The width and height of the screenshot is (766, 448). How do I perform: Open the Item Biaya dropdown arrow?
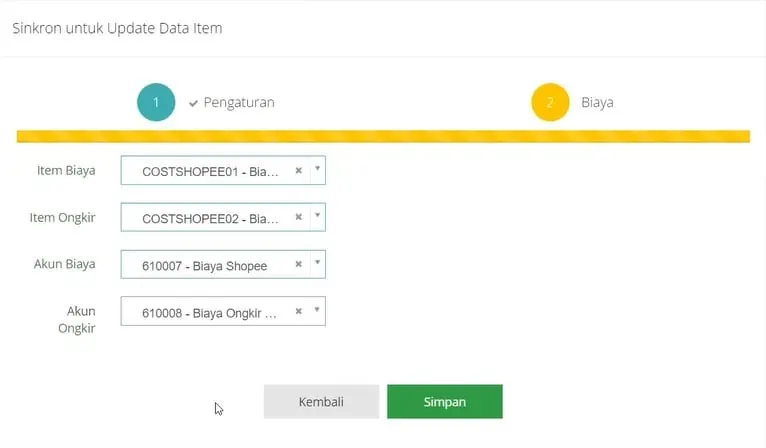tap(318, 169)
